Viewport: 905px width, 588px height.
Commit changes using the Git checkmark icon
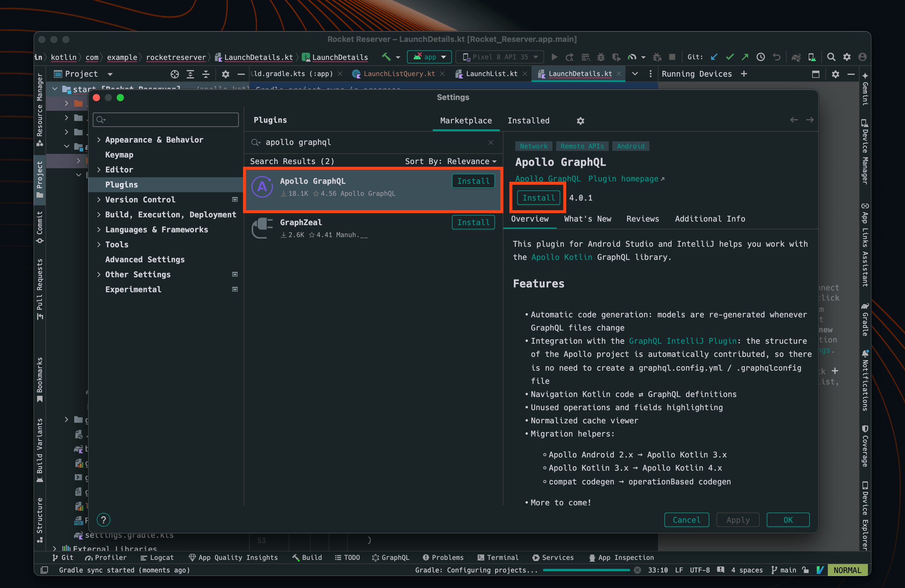tap(730, 57)
